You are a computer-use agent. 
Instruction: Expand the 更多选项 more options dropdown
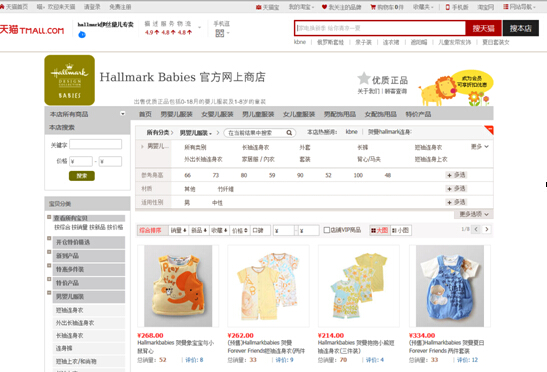(x=474, y=214)
